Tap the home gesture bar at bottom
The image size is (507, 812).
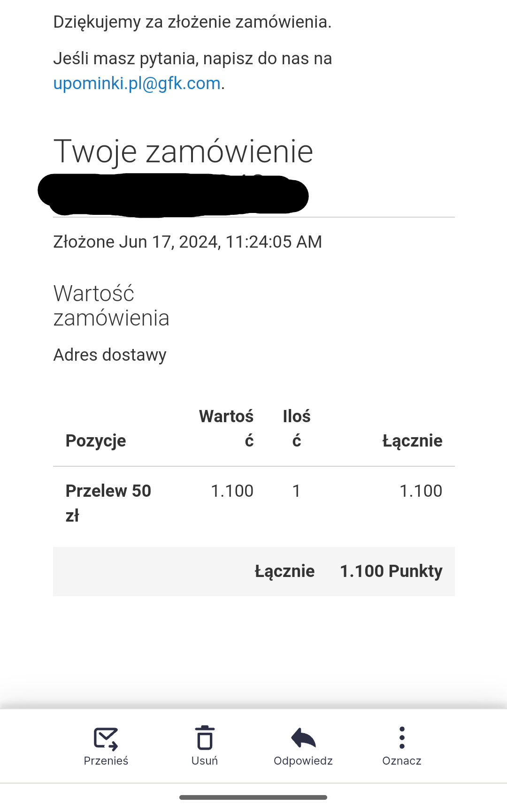click(x=253, y=797)
